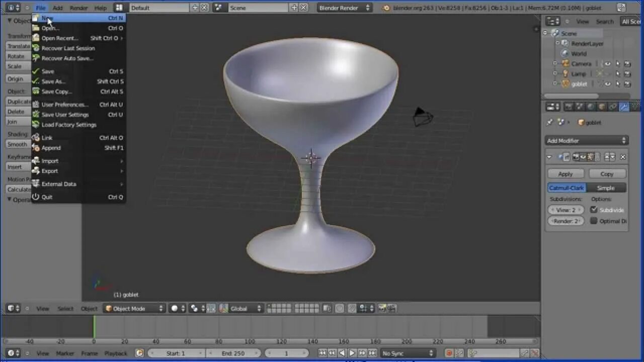Viewport: 644px width, 362px height.
Task: Click the Modifiers wrench tab icon
Action: click(x=624, y=107)
